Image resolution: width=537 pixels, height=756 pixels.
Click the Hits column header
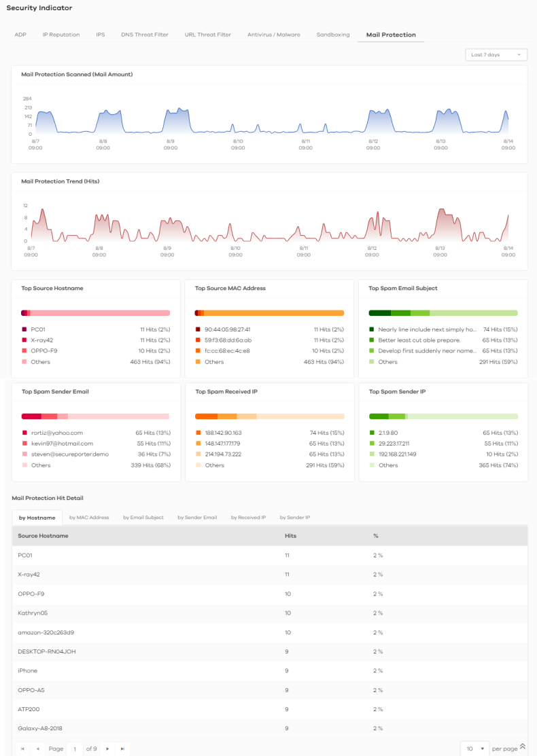pyautogui.click(x=290, y=536)
